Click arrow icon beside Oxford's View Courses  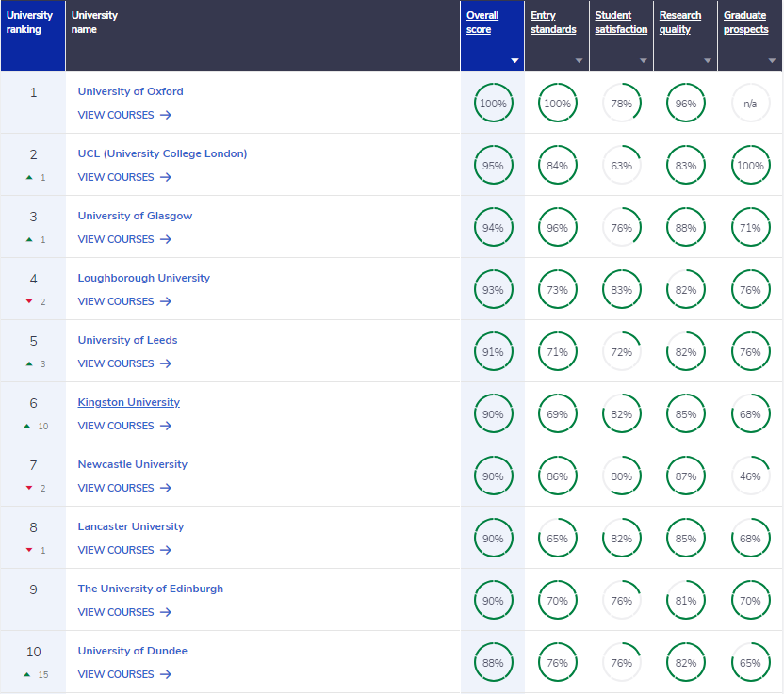(x=166, y=115)
